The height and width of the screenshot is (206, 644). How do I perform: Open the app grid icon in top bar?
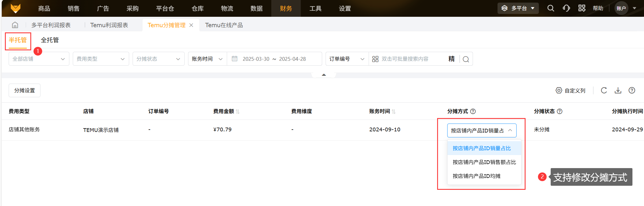(x=582, y=8)
